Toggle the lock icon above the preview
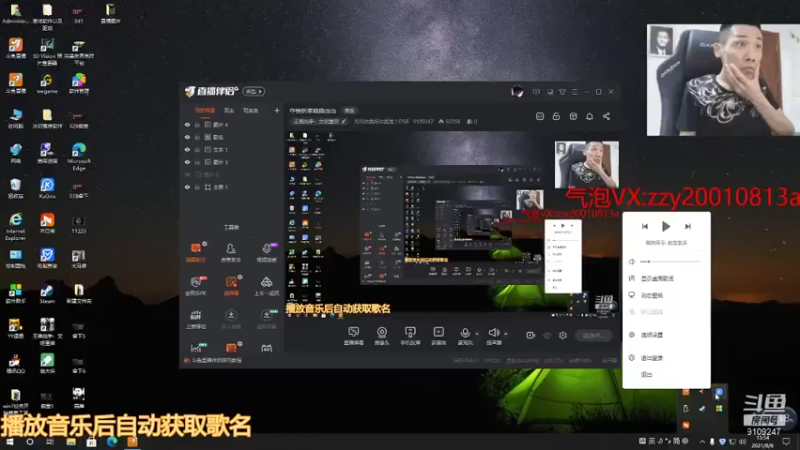The image size is (800, 450). point(556,116)
